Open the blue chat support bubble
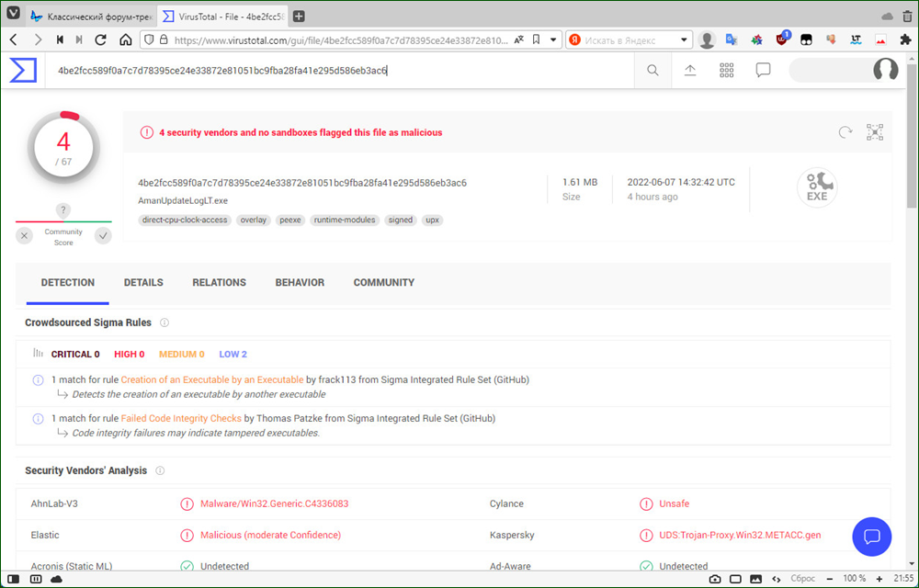919x588 pixels. point(871,537)
